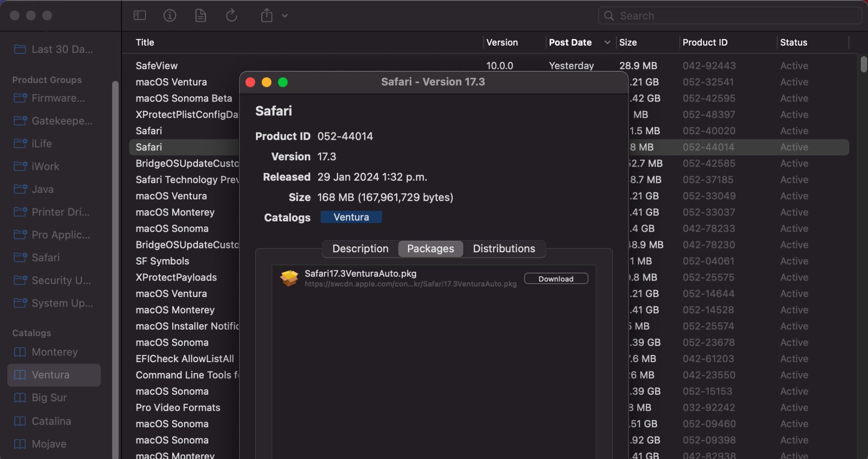The image size is (868, 459).
Task: Click the Ventura catalog tag
Action: [351, 217]
